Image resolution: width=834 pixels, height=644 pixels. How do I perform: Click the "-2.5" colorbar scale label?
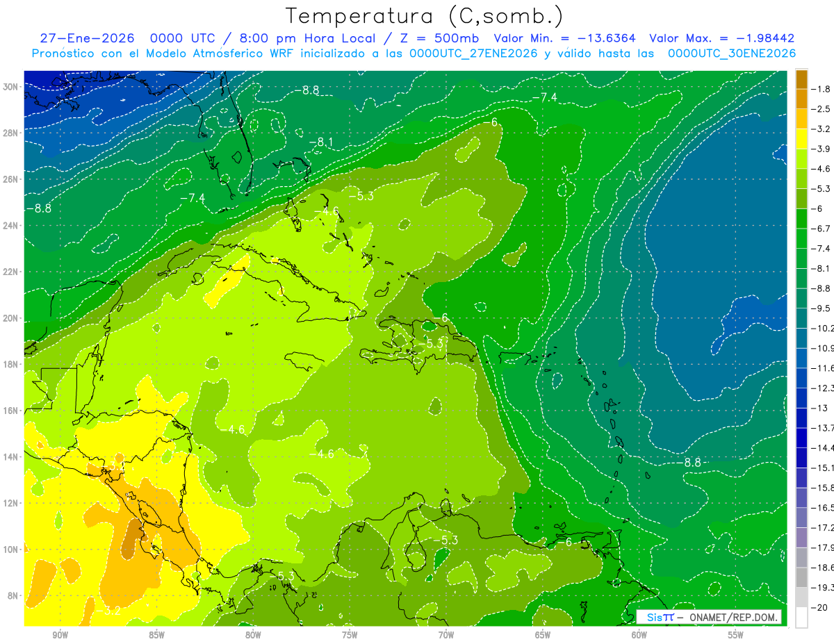pyautogui.click(x=821, y=109)
